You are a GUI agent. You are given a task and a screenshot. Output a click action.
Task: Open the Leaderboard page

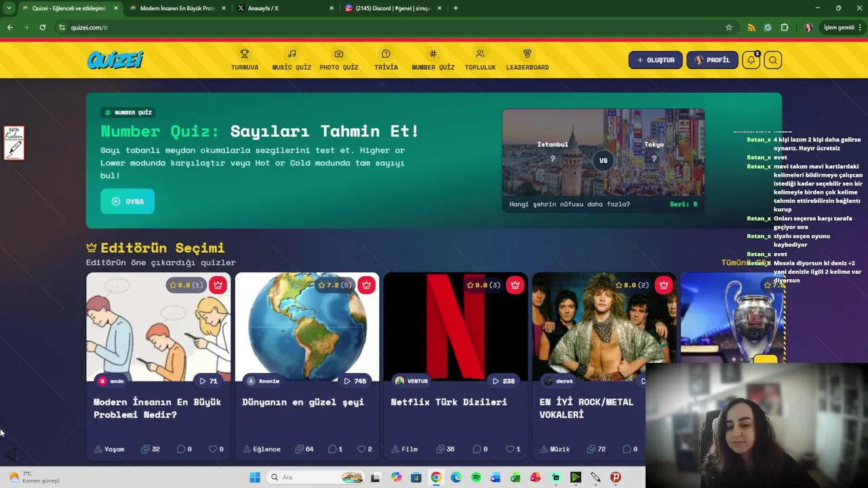(x=527, y=60)
